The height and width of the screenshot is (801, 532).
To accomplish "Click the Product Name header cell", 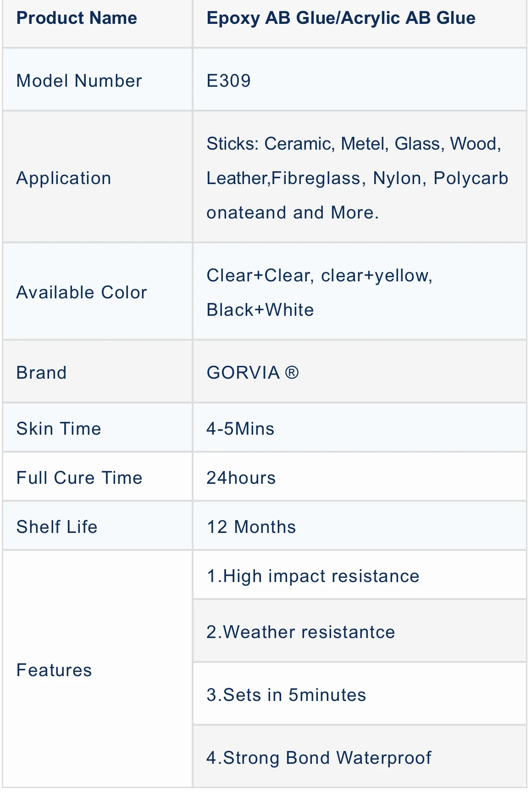I will pos(77,18).
